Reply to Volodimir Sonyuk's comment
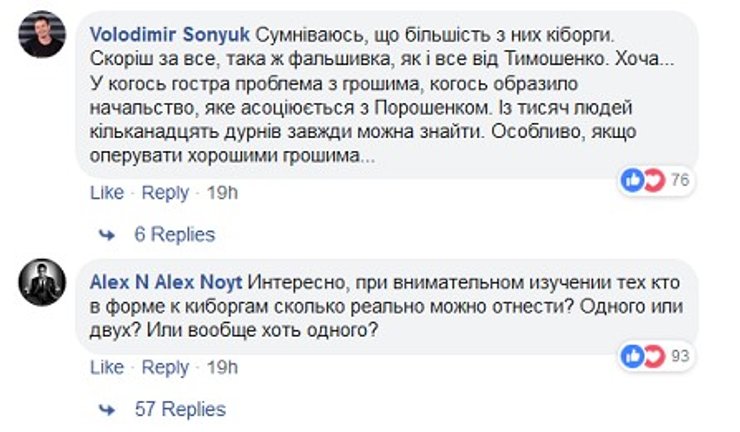The height and width of the screenshot is (432, 740). click(165, 193)
